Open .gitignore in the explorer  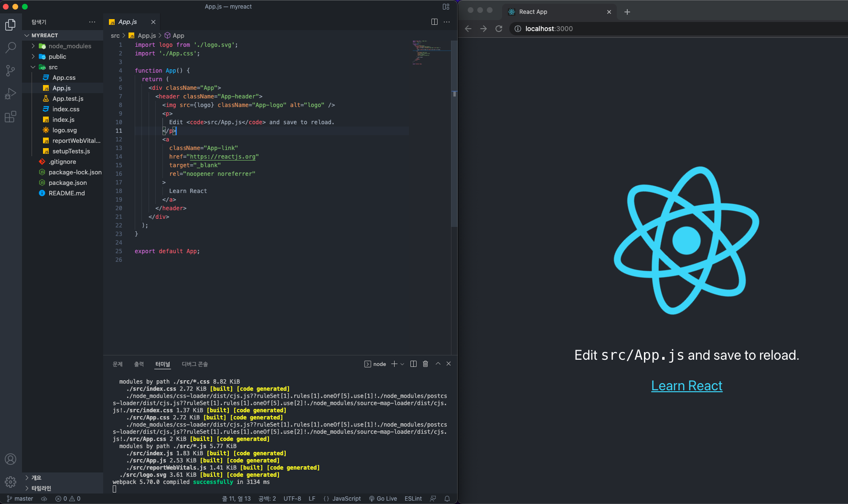click(63, 161)
